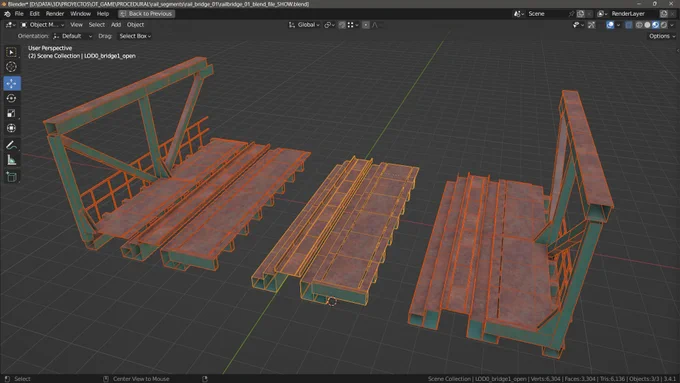Open the object types visibility dropdown
This screenshot has height=383, width=680.
[x=578, y=25]
